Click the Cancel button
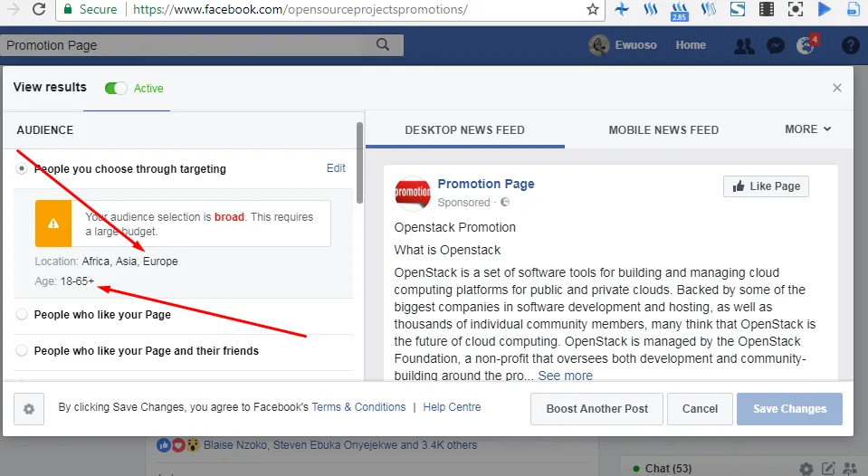The width and height of the screenshot is (868, 476). point(700,409)
